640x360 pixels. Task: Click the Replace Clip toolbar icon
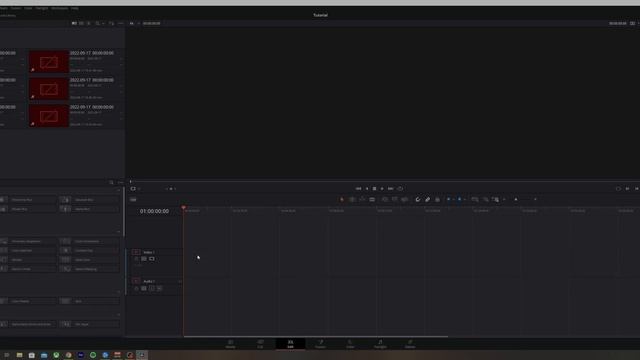404,200
